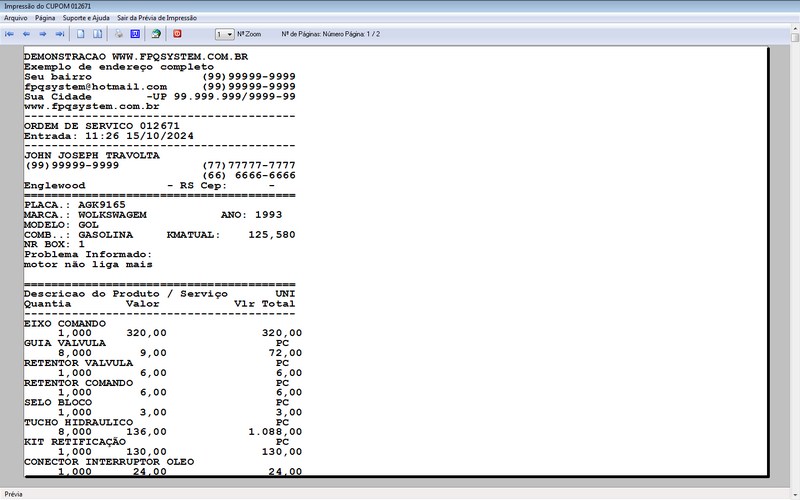Click the CONECTOR INTERRUPTOR OLEO line
The image size is (800, 500).
109,462
